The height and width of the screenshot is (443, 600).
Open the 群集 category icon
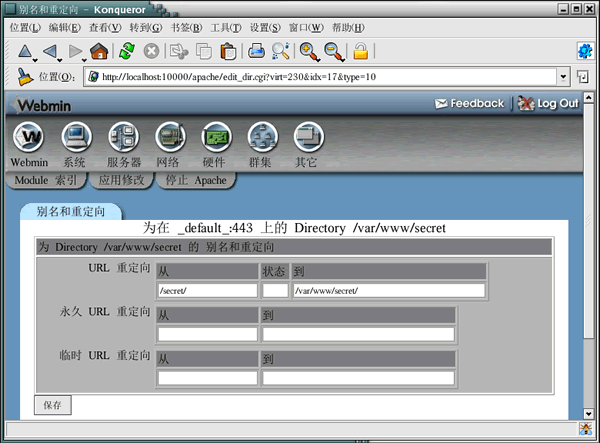tap(262, 137)
